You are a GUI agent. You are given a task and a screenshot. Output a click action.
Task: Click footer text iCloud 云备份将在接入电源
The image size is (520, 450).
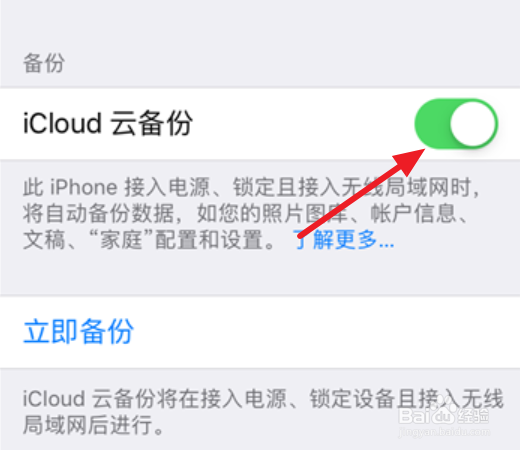(x=154, y=398)
